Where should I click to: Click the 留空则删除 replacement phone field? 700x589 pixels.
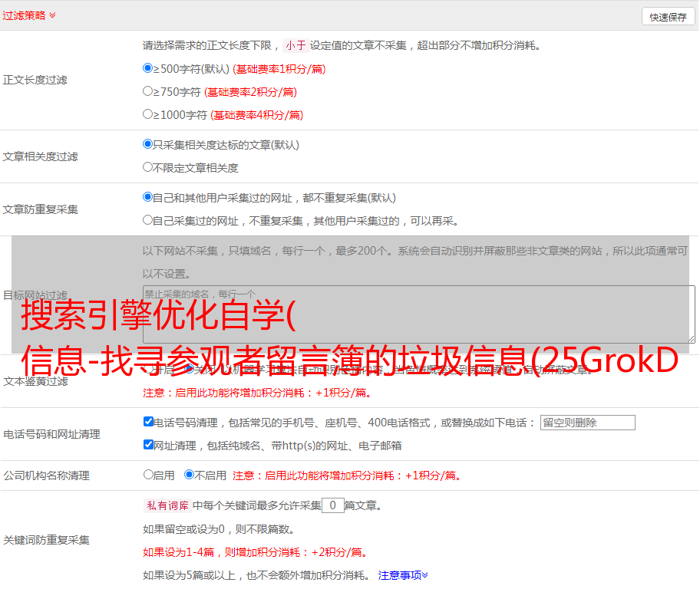tap(587, 423)
